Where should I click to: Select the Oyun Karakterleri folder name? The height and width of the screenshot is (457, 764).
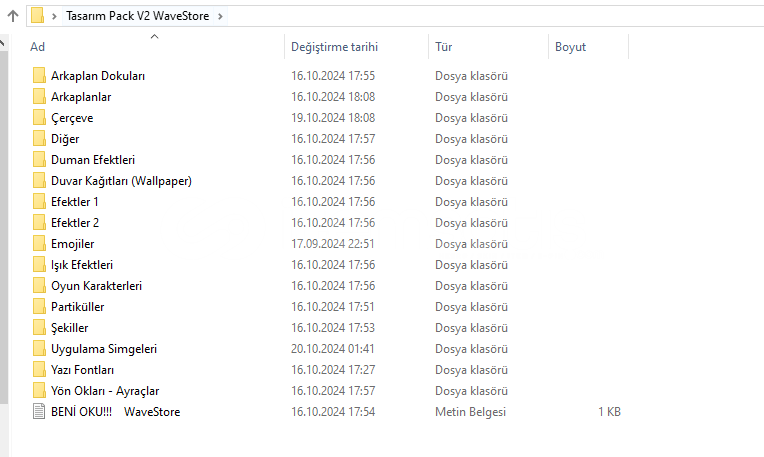pyautogui.click(x=96, y=285)
